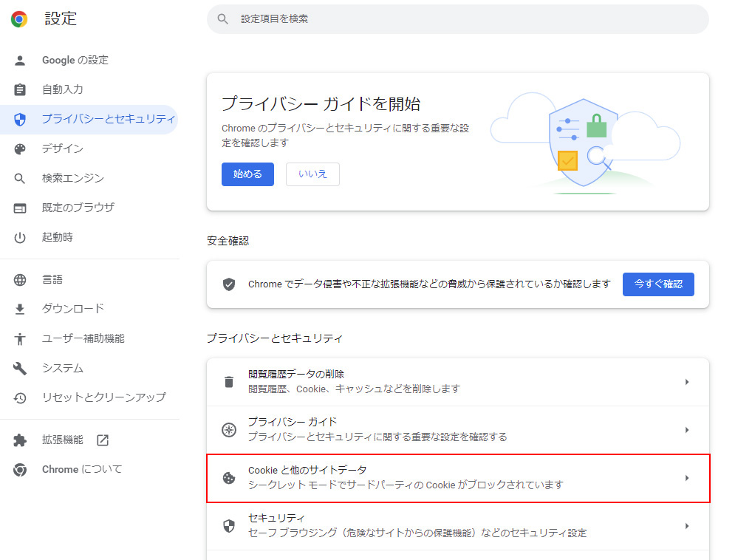Click the wrench icon for システム
Screen dimensions: 752x560
pyautogui.click(x=20, y=368)
